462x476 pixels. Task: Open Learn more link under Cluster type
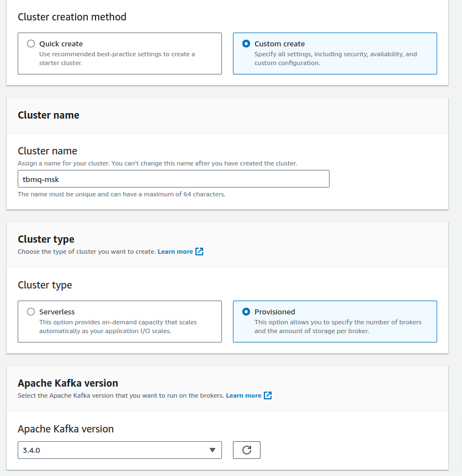pos(175,252)
